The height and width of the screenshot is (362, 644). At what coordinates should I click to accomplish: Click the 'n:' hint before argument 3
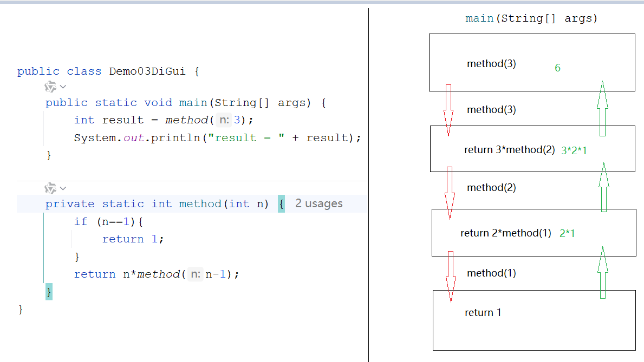tap(224, 120)
